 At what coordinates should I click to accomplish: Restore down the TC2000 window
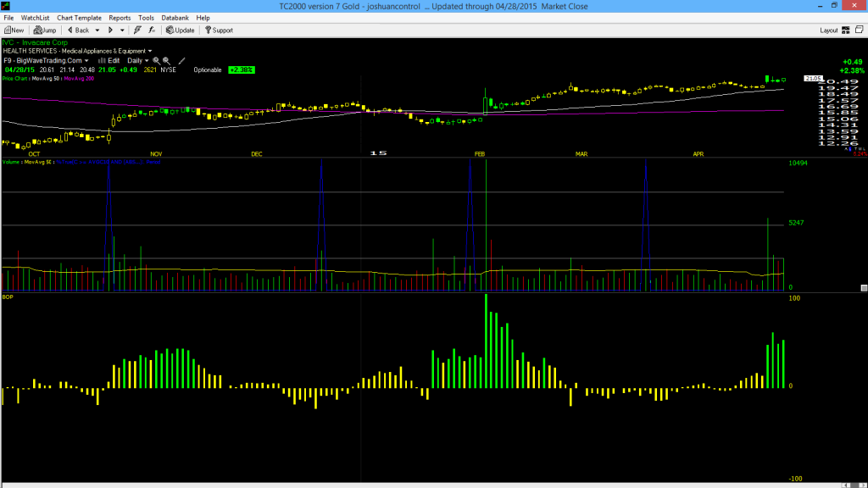[x=834, y=6]
